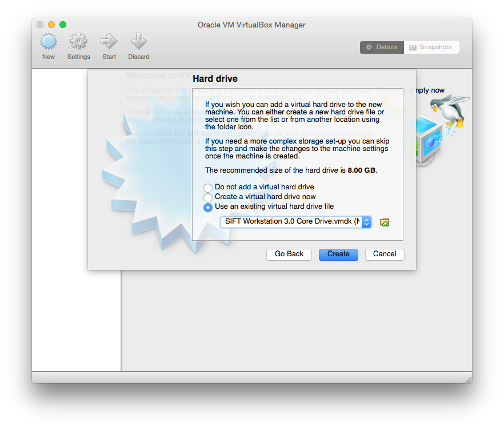Image resolution: width=504 pixels, height=429 pixels.
Task: Click the yellow minimize window button
Action: (51, 25)
